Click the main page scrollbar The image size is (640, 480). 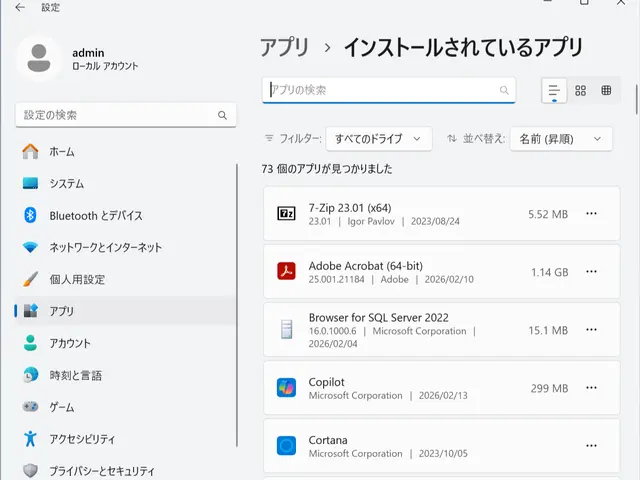pos(636,100)
